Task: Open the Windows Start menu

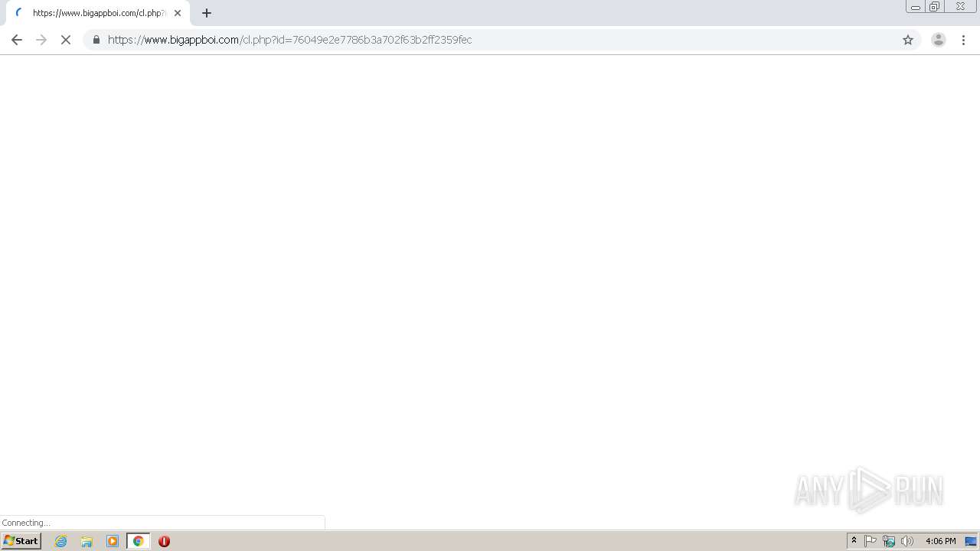Action: (x=21, y=541)
